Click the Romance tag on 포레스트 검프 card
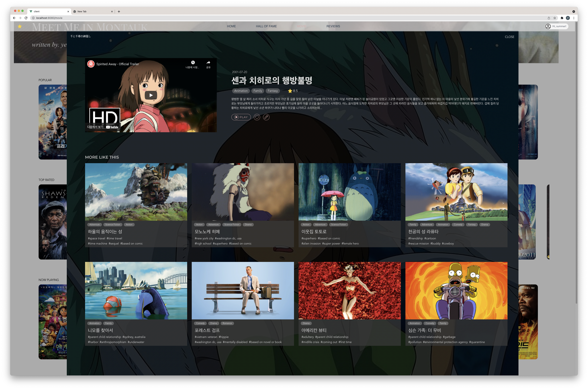Screen dimensions: 588x389 [x=227, y=323]
